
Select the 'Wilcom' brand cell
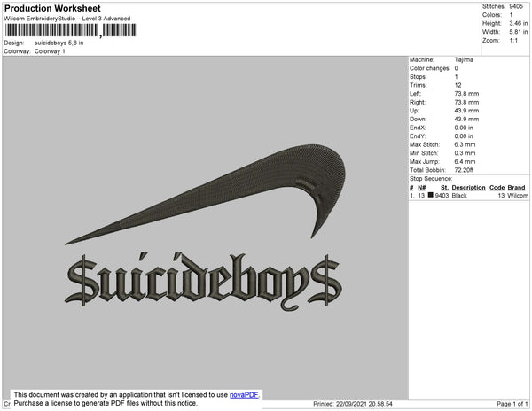click(518, 196)
